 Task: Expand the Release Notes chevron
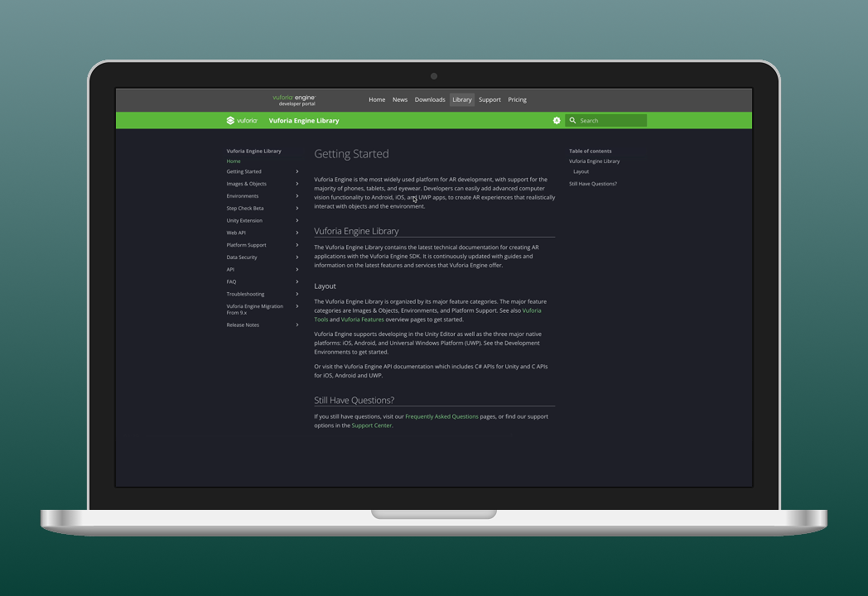click(x=297, y=324)
